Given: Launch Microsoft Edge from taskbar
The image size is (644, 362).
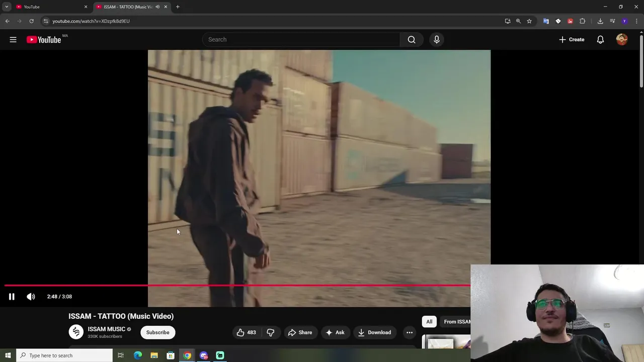Looking at the screenshot, I should (138, 355).
